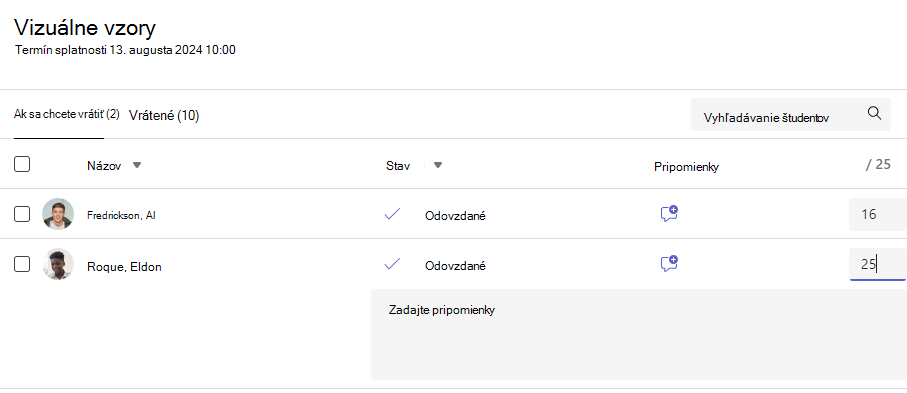Toggle the select-all students checkbox
The width and height of the screenshot is (907, 393).
click(x=22, y=164)
